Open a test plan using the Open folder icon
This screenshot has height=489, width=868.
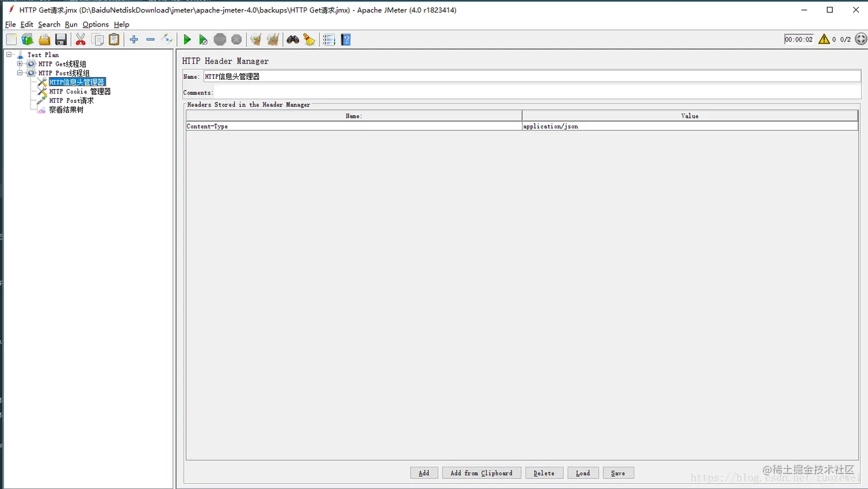point(44,39)
